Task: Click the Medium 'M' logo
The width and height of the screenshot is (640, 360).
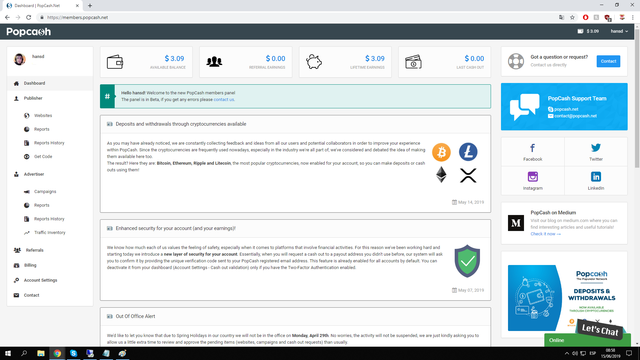Action: click(516, 223)
